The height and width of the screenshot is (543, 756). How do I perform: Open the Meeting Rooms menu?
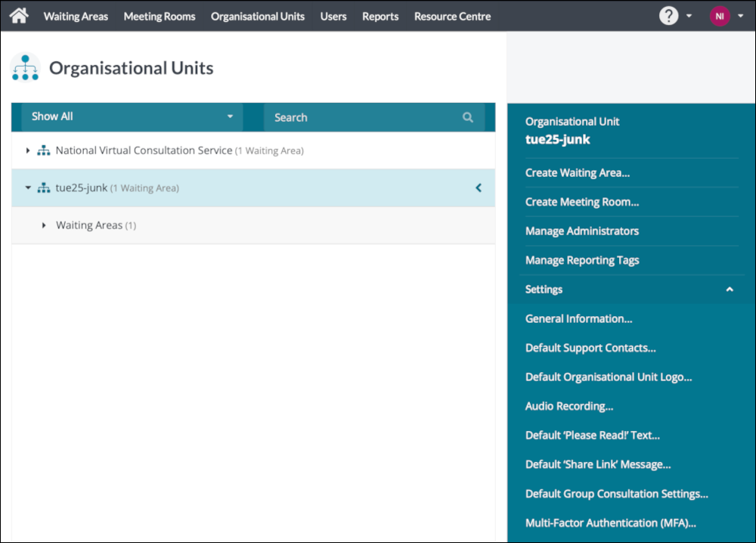[x=160, y=17]
